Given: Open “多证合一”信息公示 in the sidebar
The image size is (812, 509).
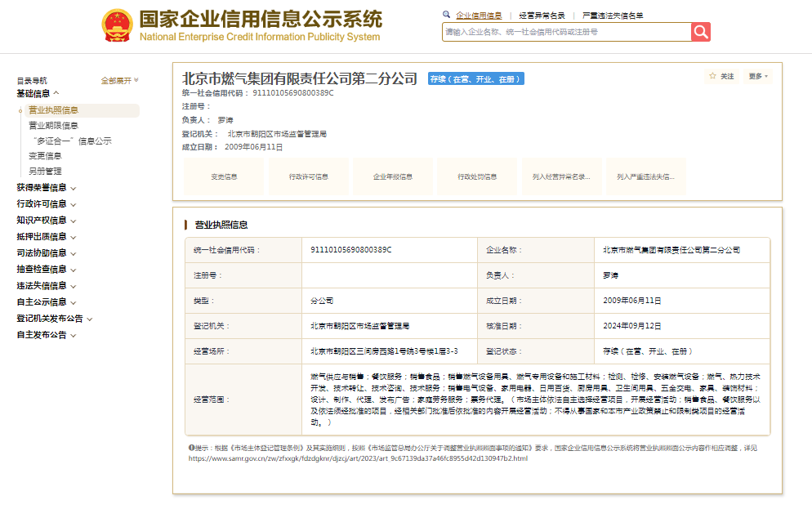Looking at the screenshot, I should coord(69,141).
